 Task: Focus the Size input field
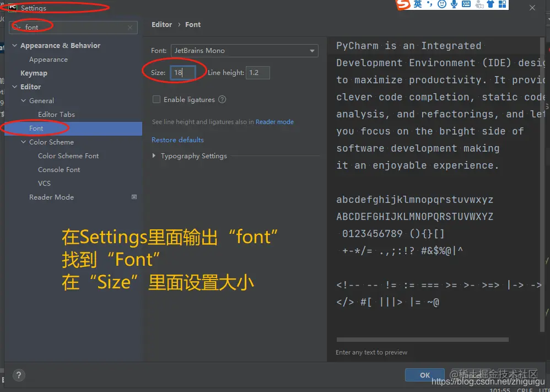[x=183, y=73]
